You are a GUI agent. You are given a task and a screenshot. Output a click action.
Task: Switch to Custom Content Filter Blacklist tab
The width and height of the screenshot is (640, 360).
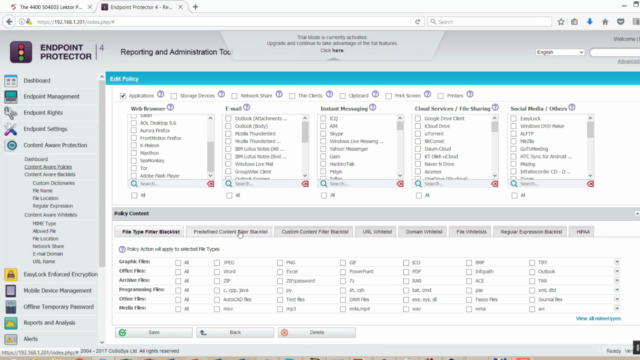click(x=315, y=231)
